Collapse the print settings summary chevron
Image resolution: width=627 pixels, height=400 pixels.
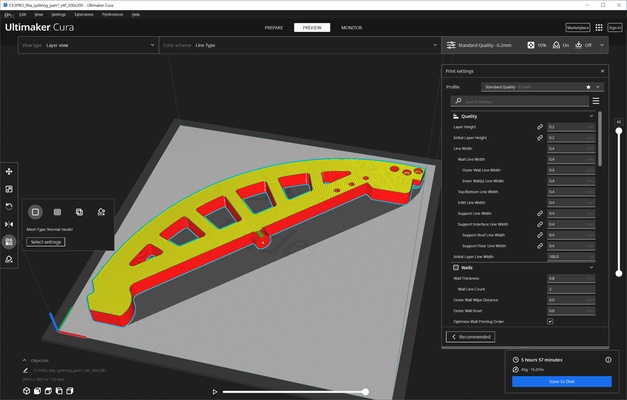pyautogui.click(x=601, y=45)
